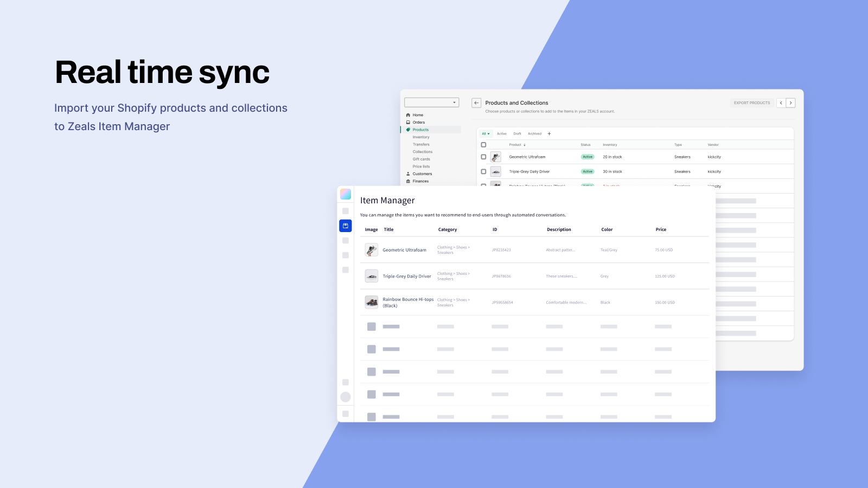Open Transfers in the Shopify sidebar
This screenshot has width=868, height=488.
[421, 144]
